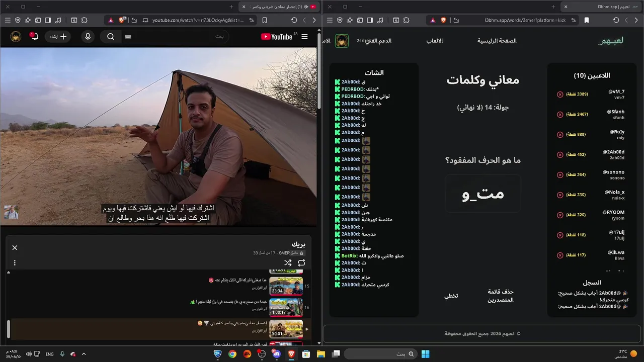The height and width of the screenshot is (362, 644).
Task: Reload the l3bhm browser window
Action: coord(616,20)
